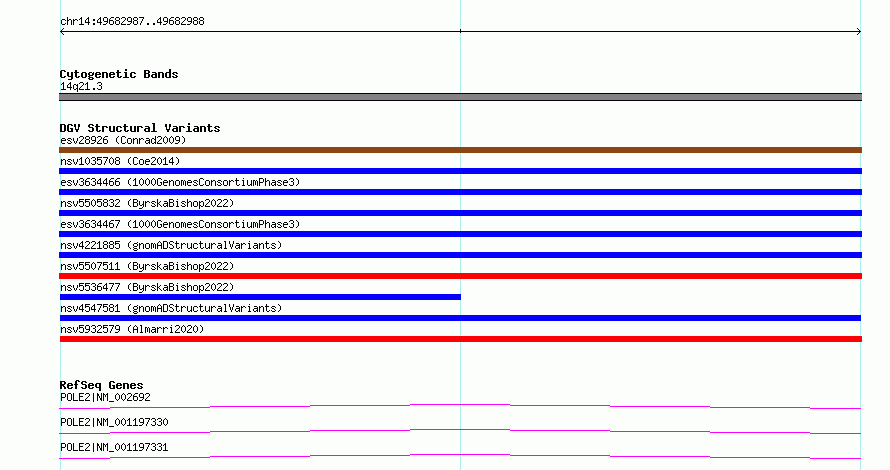890x470 pixels.
Task: Open nsv5932579 (Almarri2020) variant label
Action: pos(132,329)
